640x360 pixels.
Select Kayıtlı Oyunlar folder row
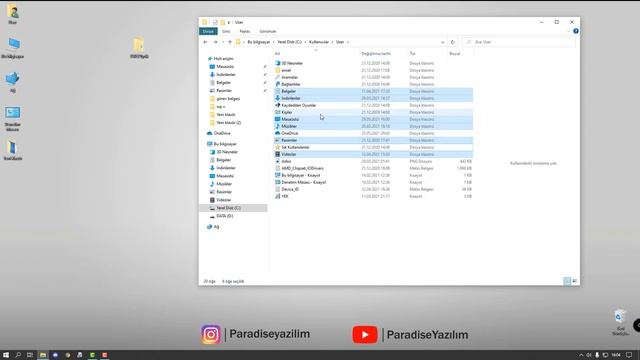[x=374, y=105]
